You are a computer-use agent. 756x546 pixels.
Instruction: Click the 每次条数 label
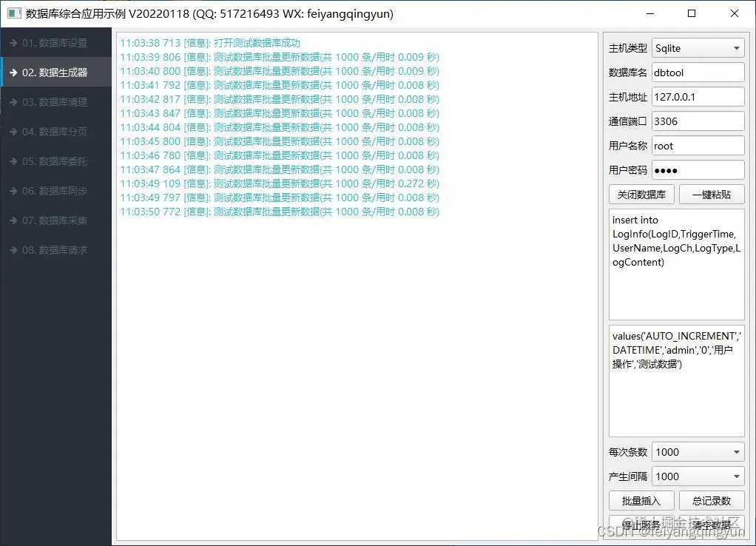coord(628,452)
